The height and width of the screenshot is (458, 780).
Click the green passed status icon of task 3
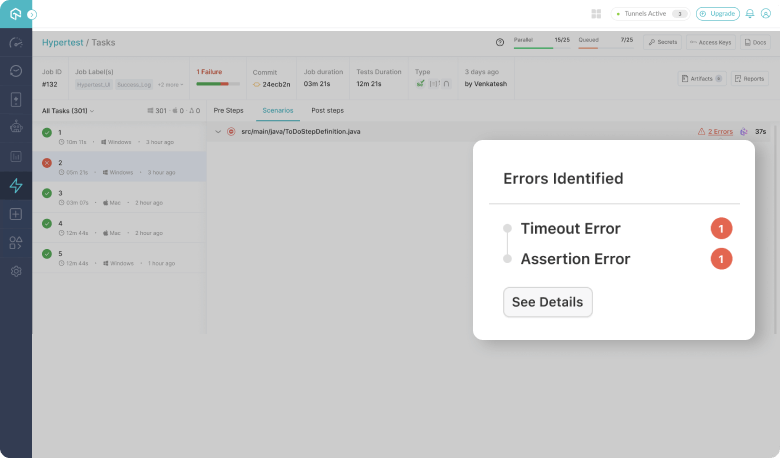[47, 193]
